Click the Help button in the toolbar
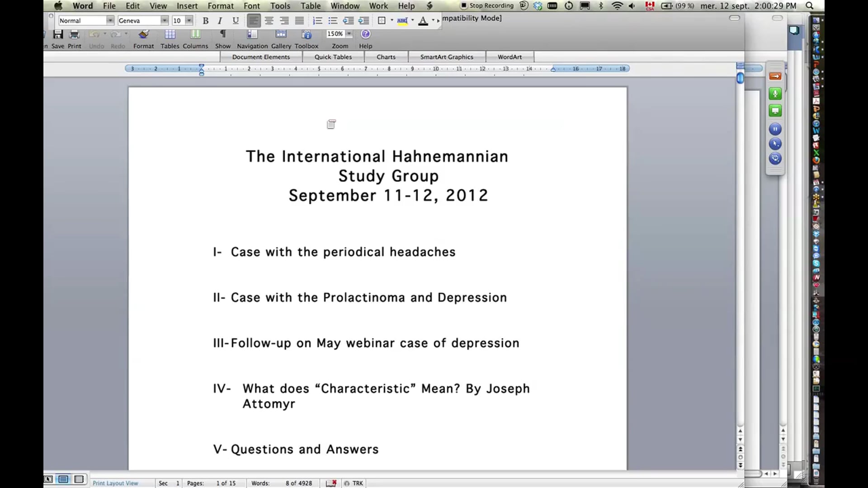868x488 pixels. click(365, 34)
